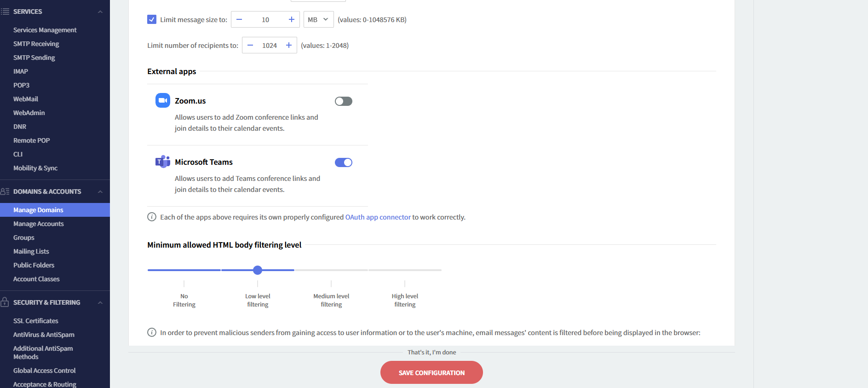868x388 pixels.
Task: Click the Domains & Accounts section icon
Action: (x=5, y=191)
